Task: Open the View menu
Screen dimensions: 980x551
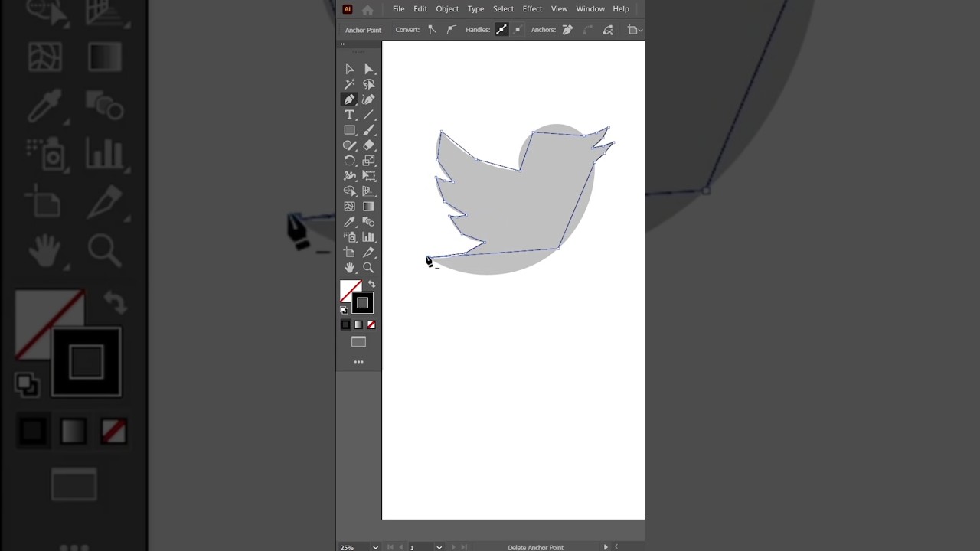Action: point(559,9)
